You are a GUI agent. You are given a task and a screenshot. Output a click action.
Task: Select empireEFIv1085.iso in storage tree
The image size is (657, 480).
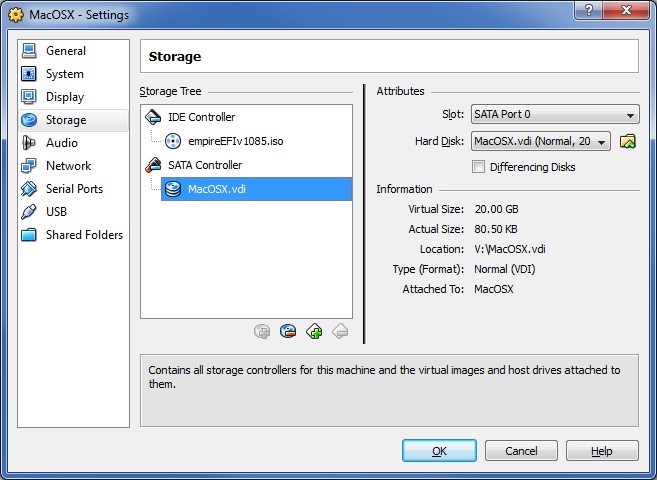click(235, 141)
